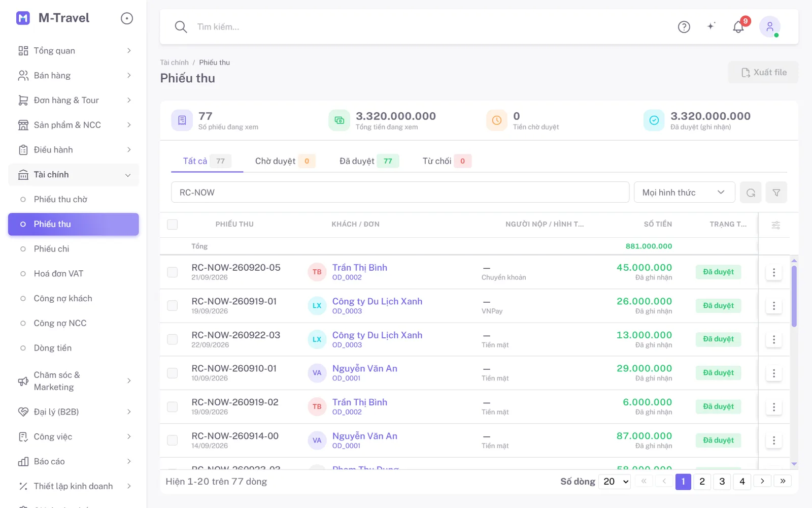Switch to the Đã duyệt tab

click(369, 161)
